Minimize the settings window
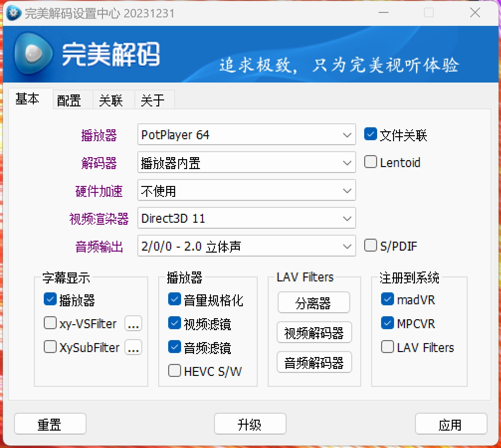The height and width of the screenshot is (448, 501). coord(384,13)
